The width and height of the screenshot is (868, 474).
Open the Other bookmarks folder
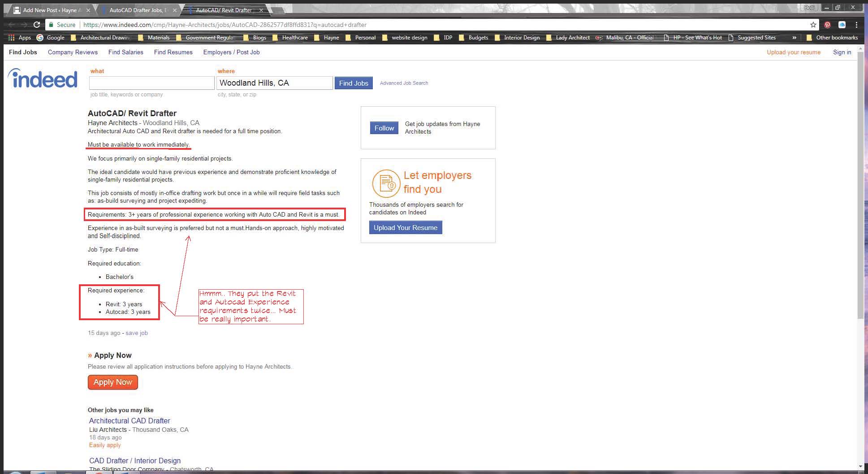(x=832, y=38)
